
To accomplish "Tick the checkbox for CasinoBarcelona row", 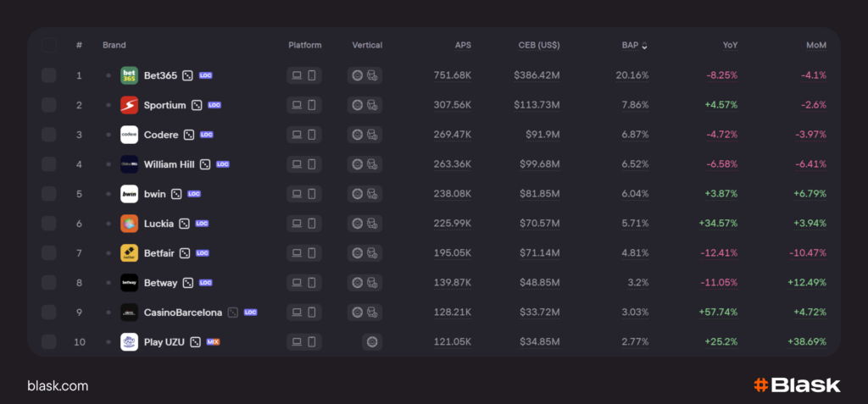I will [x=49, y=313].
